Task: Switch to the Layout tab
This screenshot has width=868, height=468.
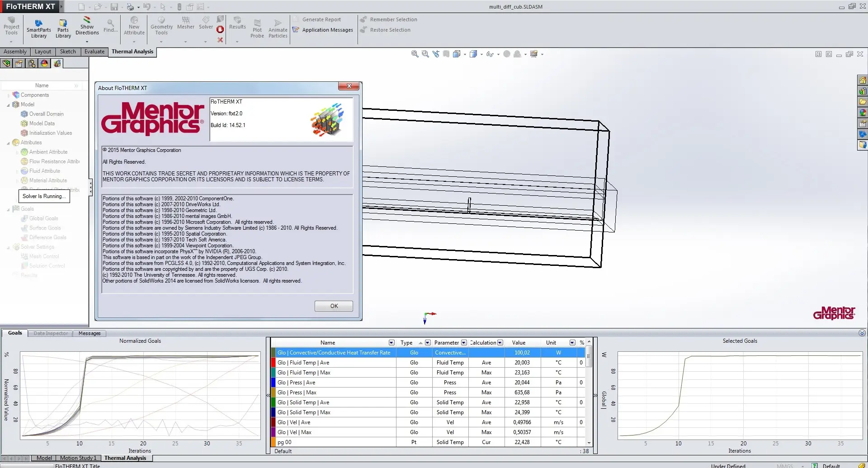Action: 43,52
